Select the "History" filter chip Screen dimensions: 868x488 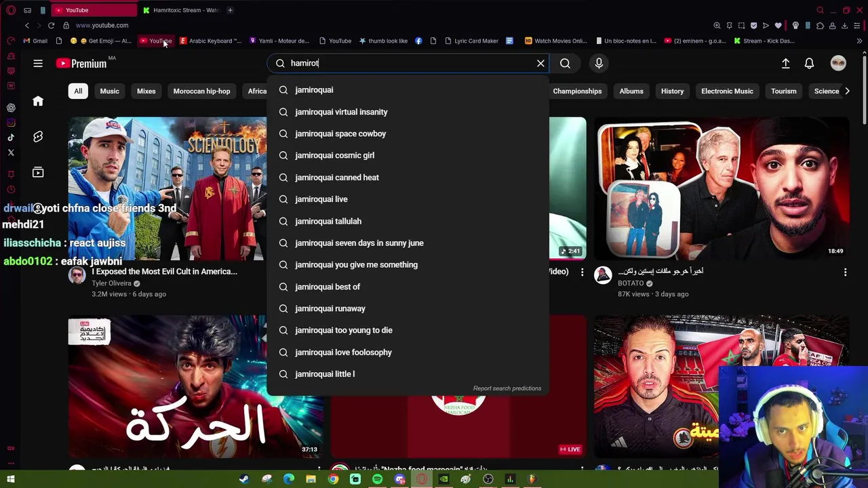[x=672, y=91]
